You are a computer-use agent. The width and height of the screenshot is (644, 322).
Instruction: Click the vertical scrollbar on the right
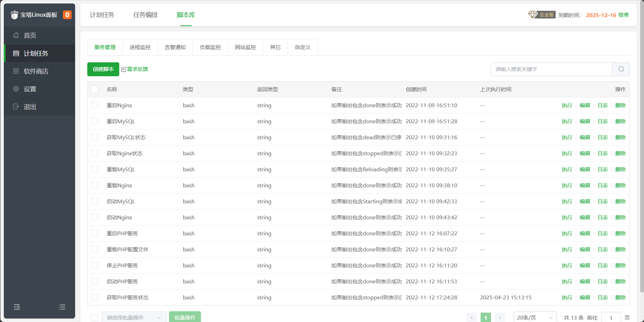click(642, 146)
